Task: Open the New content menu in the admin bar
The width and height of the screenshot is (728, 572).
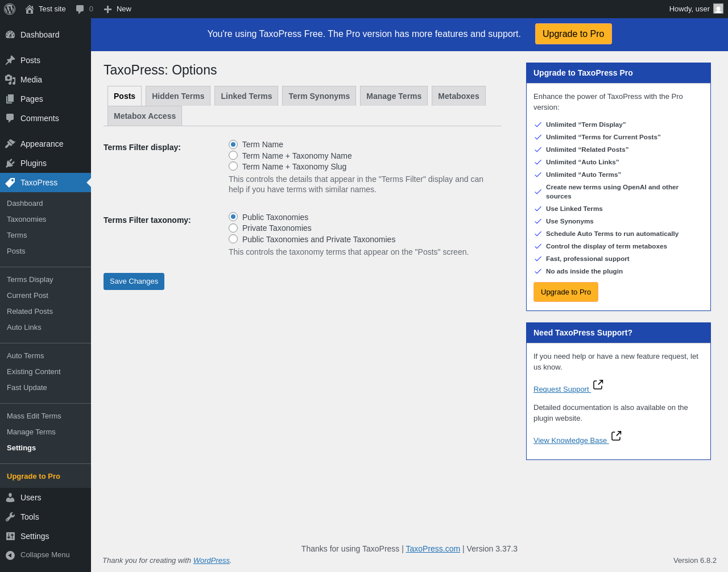Action: (x=117, y=9)
